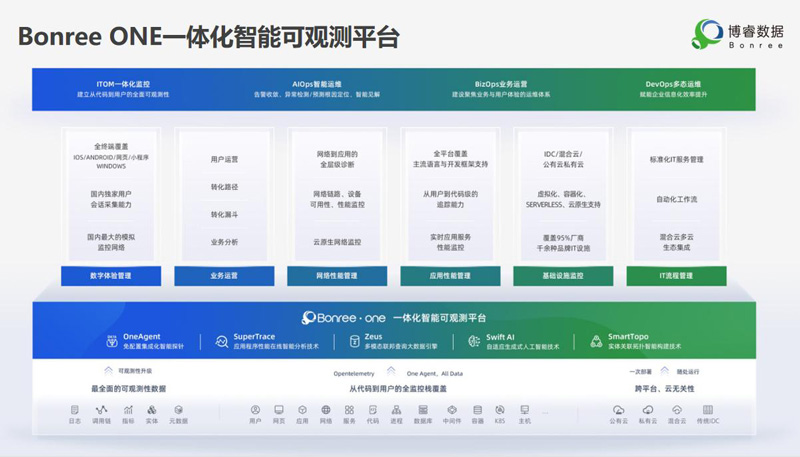Click the 转化路径 text
Image resolution: width=800 pixels, height=457 pixels.
[224, 187]
